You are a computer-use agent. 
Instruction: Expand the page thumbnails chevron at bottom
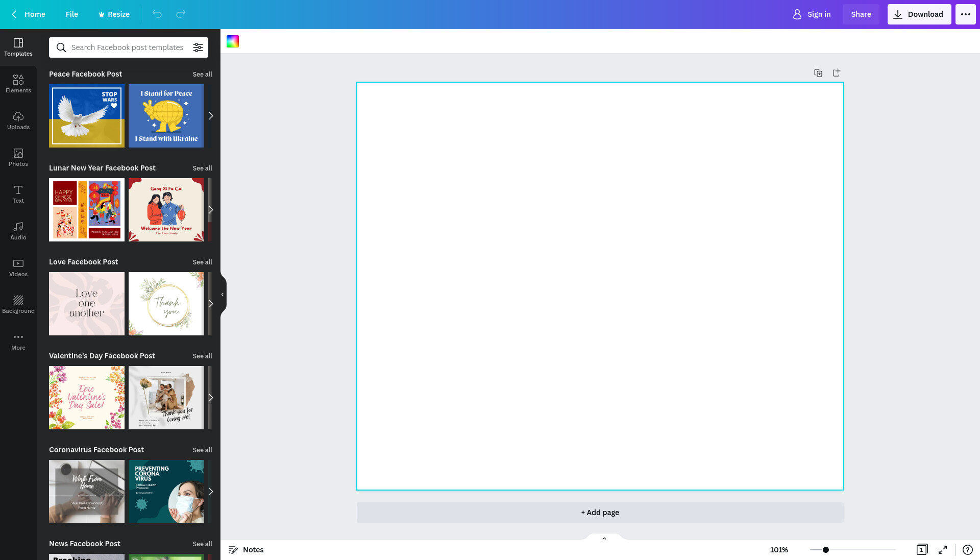[604, 538]
